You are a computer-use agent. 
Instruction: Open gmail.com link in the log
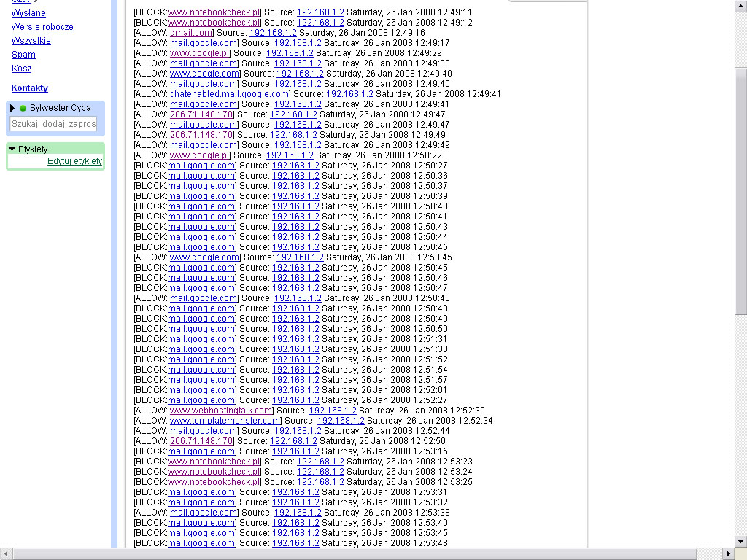[191, 33]
